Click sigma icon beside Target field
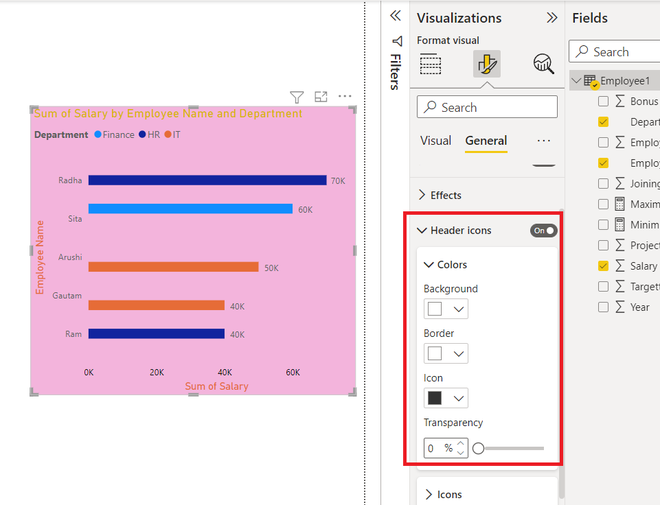This screenshot has width=660, height=505. pos(620,286)
